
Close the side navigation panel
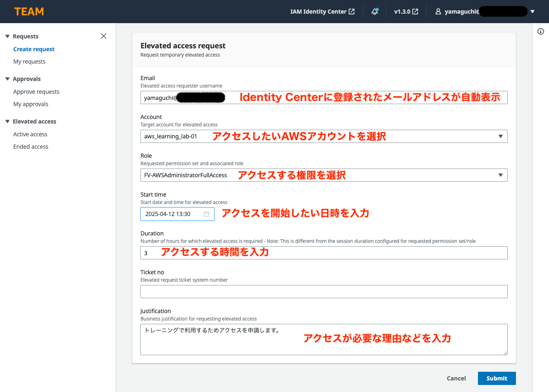click(x=104, y=36)
